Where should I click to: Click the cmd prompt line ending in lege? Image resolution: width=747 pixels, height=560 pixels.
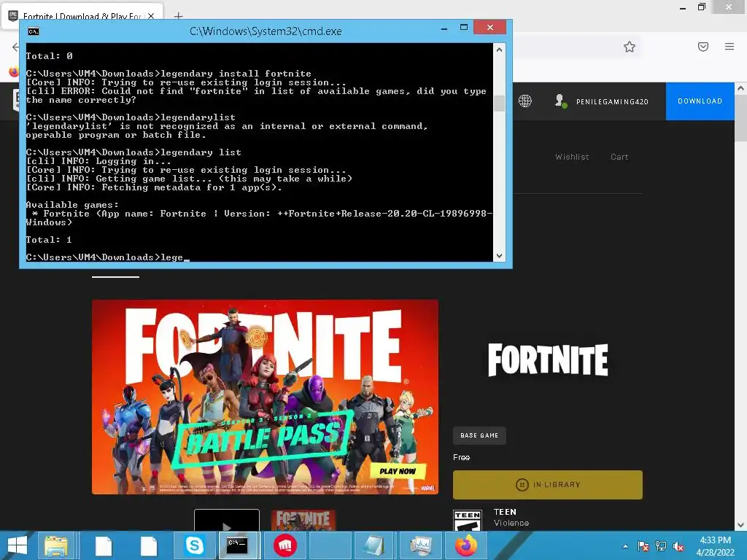point(108,257)
